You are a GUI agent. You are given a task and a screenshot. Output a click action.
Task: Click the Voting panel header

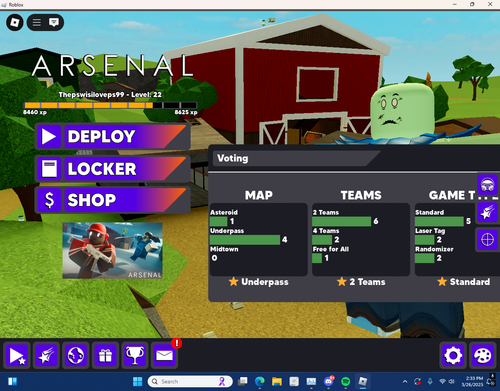click(x=296, y=158)
